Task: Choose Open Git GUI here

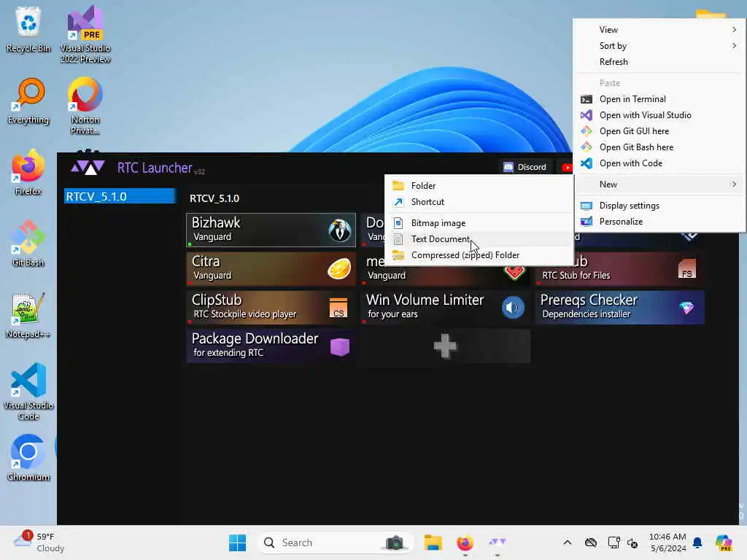Action: pyautogui.click(x=659, y=131)
